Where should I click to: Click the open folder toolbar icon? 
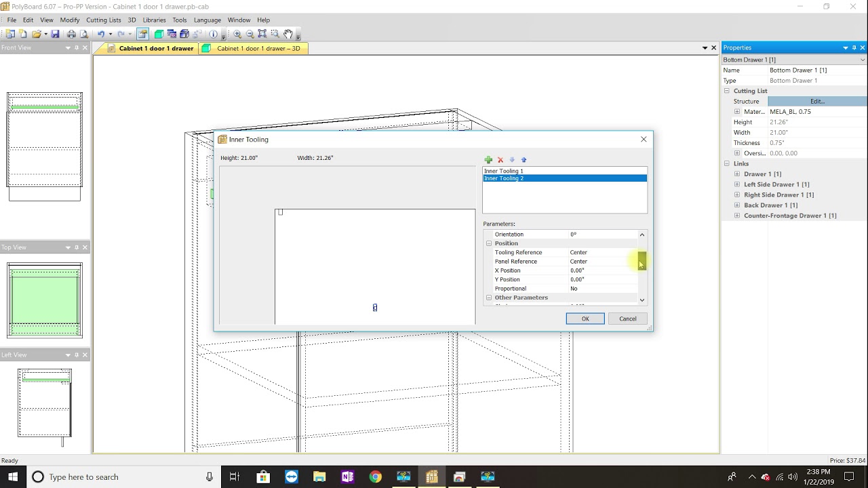click(37, 34)
